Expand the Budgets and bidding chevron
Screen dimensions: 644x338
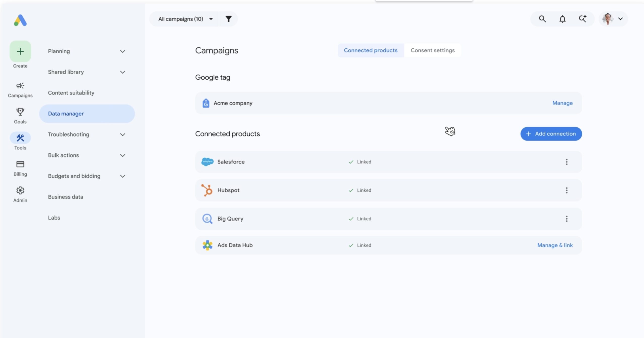click(x=123, y=176)
